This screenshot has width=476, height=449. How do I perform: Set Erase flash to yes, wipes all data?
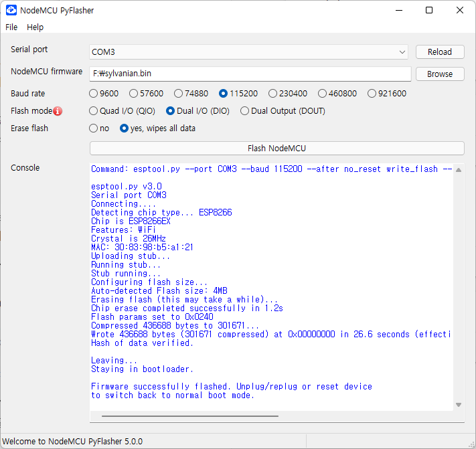coord(157,128)
